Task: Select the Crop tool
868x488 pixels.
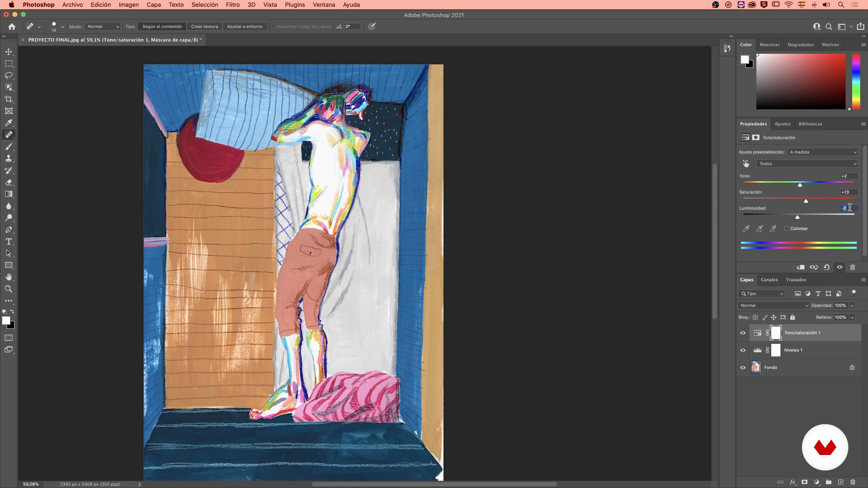Action: tap(9, 99)
